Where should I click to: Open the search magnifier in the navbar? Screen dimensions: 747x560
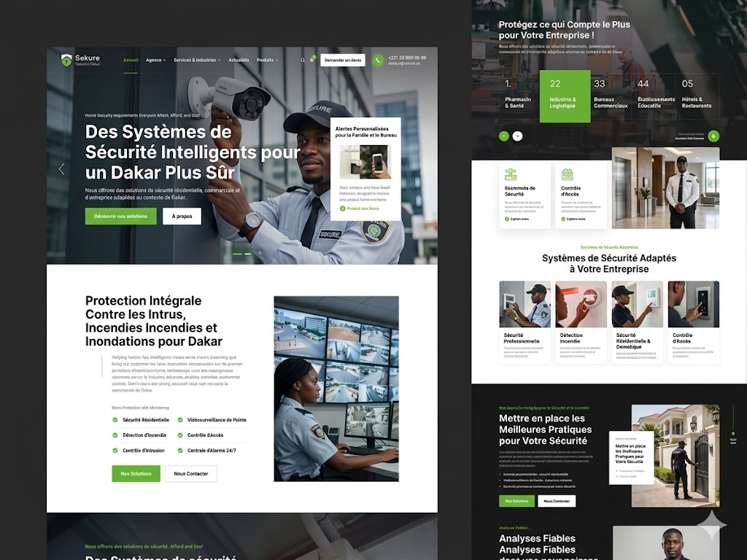click(x=301, y=59)
